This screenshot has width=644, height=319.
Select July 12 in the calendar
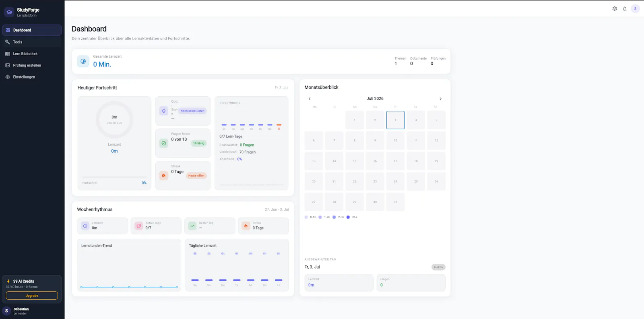click(x=436, y=141)
